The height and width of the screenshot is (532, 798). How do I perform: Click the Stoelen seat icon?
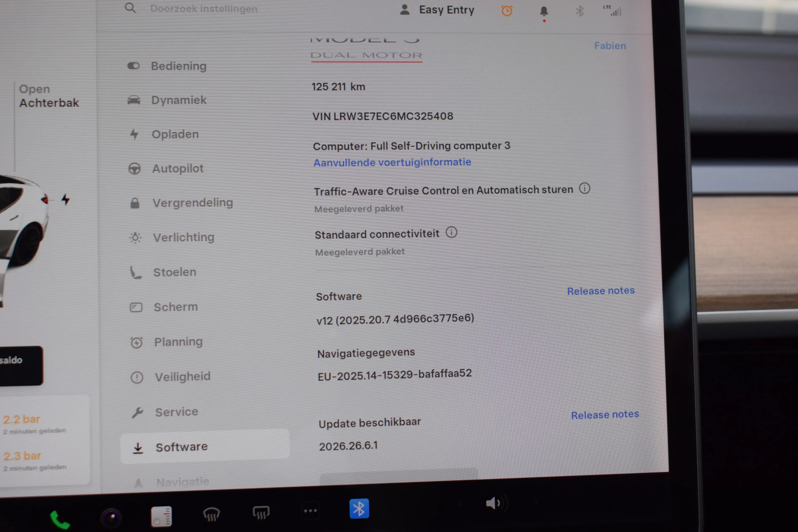136,272
